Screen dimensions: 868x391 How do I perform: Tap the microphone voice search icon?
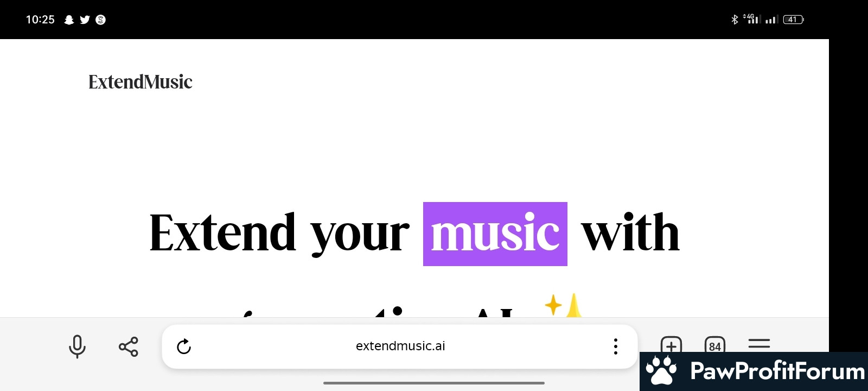point(77,346)
